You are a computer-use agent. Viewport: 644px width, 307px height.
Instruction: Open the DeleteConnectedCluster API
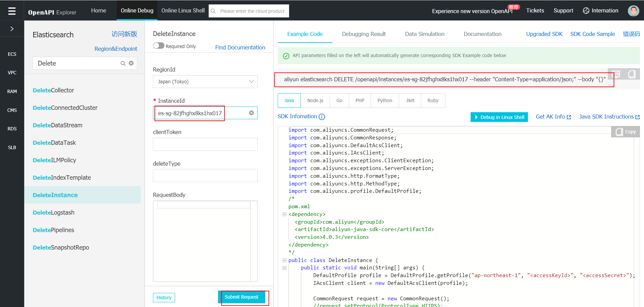65,108
